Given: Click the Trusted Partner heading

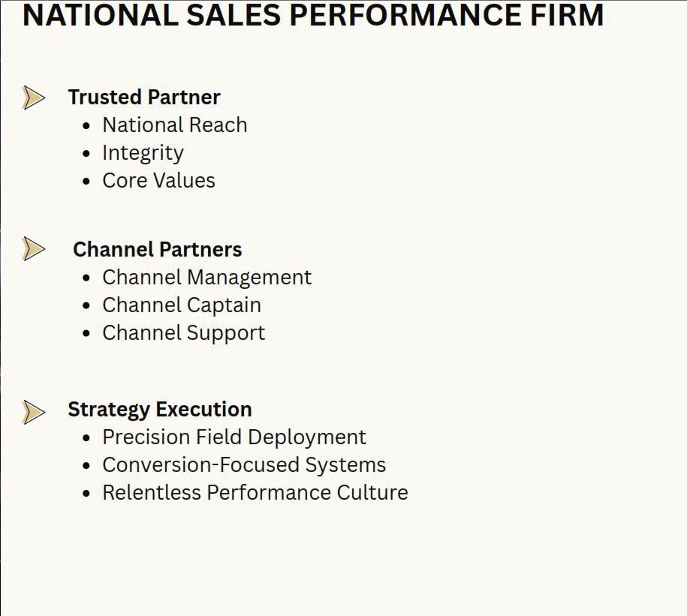Looking at the screenshot, I should coord(144,98).
